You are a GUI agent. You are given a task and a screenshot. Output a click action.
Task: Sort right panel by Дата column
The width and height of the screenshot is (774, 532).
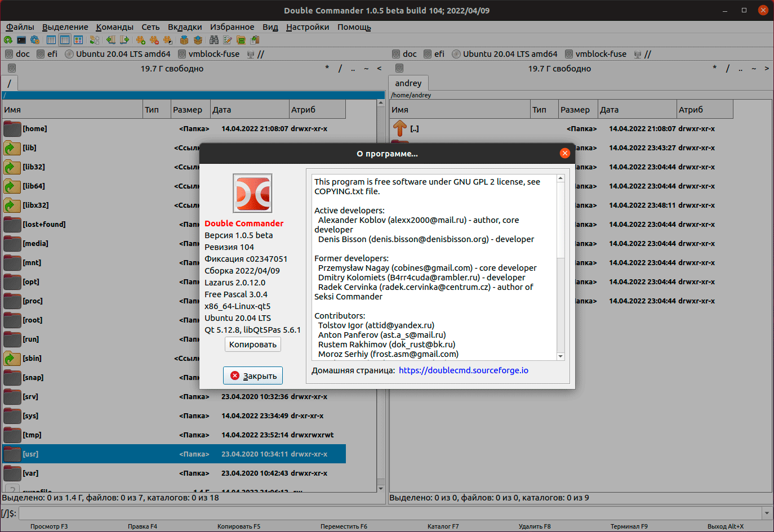point(637,110)
